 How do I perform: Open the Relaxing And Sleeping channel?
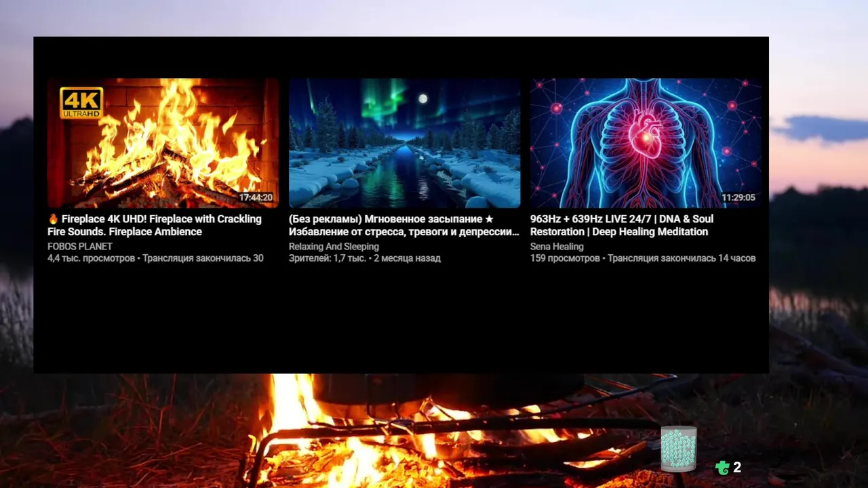click(x=334, y=247)
